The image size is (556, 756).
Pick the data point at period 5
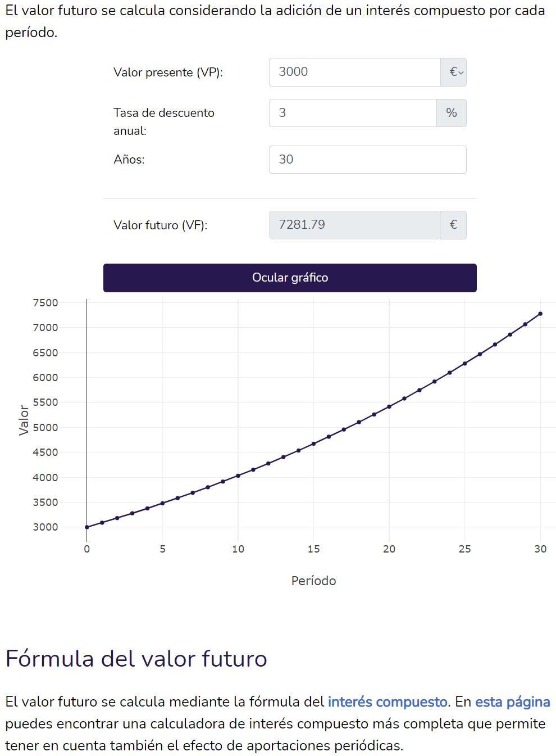point(162,503)
